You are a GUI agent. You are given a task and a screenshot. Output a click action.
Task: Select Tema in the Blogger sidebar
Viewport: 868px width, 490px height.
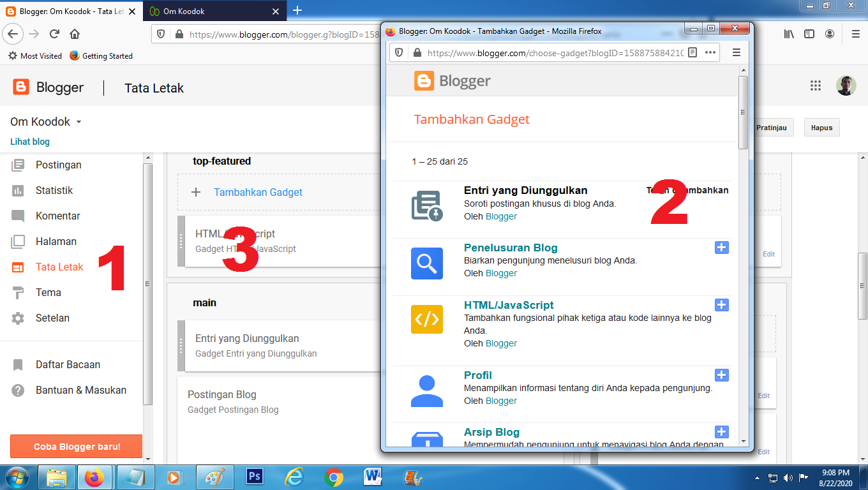click(x=49, y=292)
